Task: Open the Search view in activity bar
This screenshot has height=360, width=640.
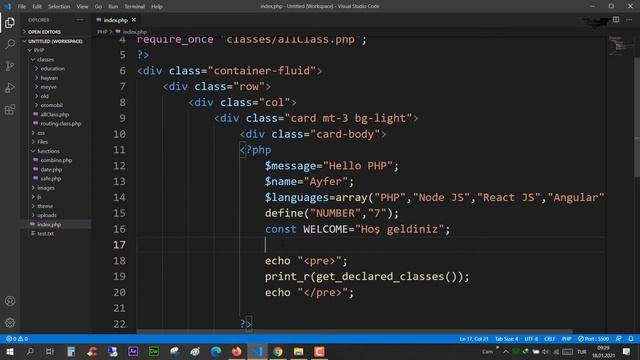Action: [x=10, y=44]
